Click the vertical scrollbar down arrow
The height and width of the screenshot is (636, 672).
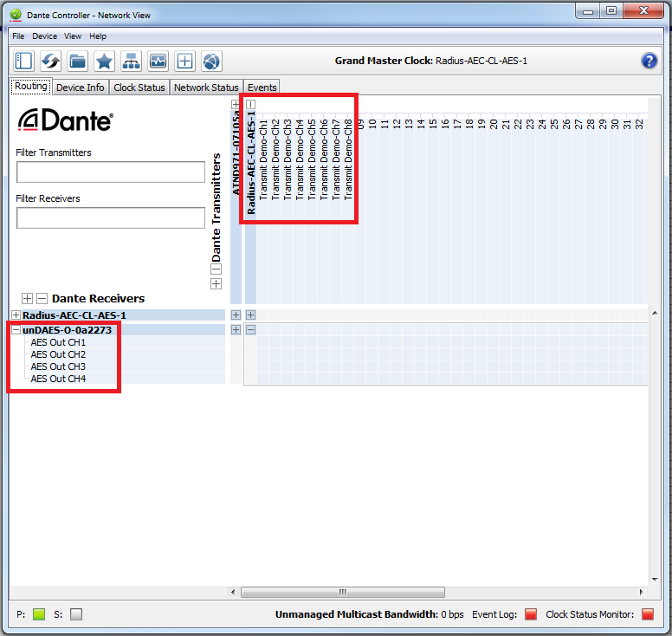coord(655,580)
